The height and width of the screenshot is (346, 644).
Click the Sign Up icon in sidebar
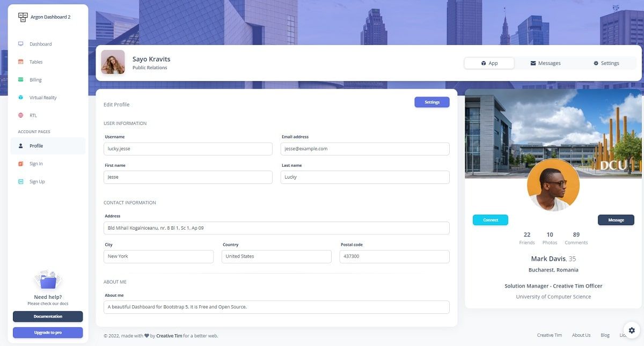click(x=20, y=181)
